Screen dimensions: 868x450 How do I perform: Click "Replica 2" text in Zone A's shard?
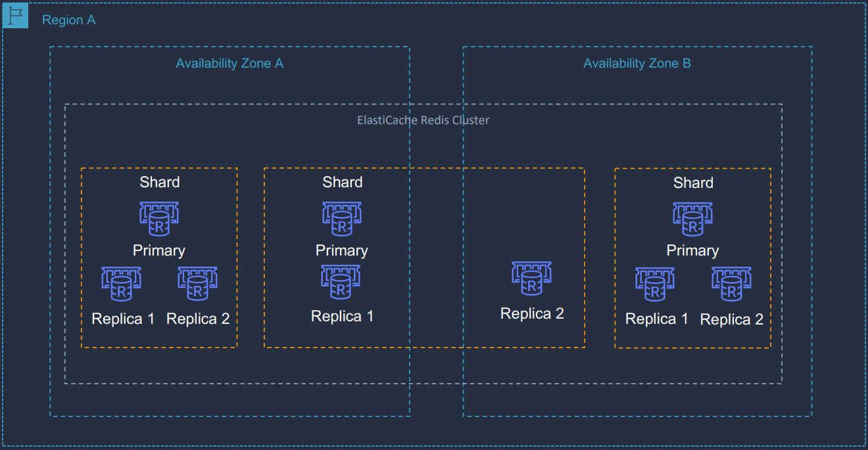198,319
